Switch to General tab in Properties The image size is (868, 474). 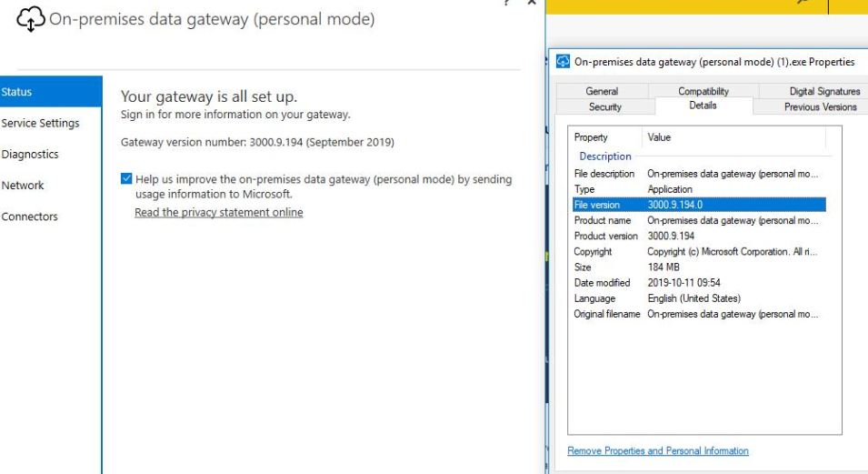pos(602,91)
